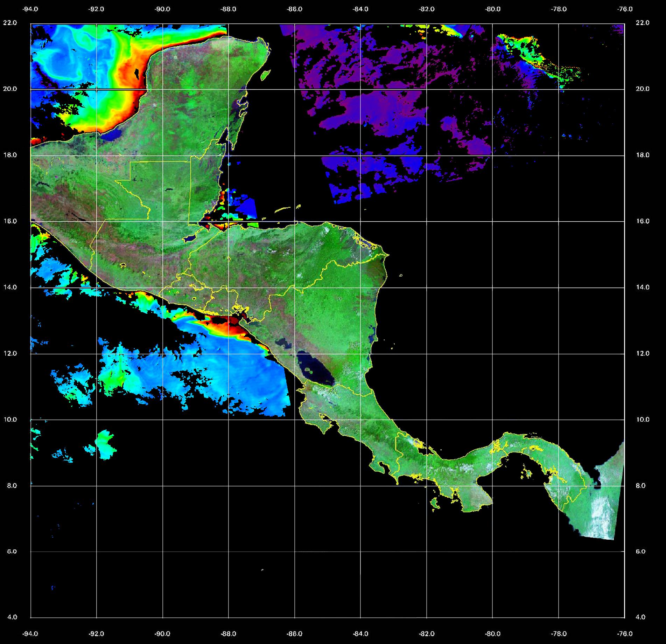The width and height of the screenshot is (666, 644).
Task: Click the 16.0 label on the left axis
Action: (x=10, y=221)
